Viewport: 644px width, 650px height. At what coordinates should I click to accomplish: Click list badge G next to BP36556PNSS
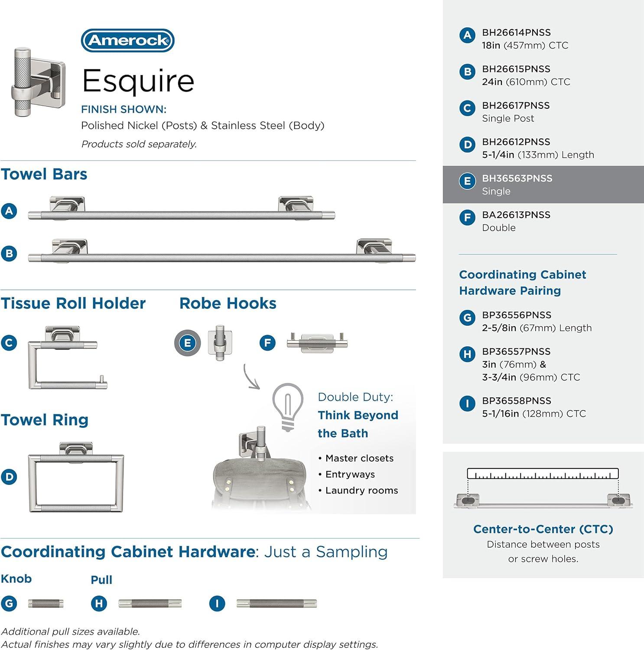click(467, 318)
